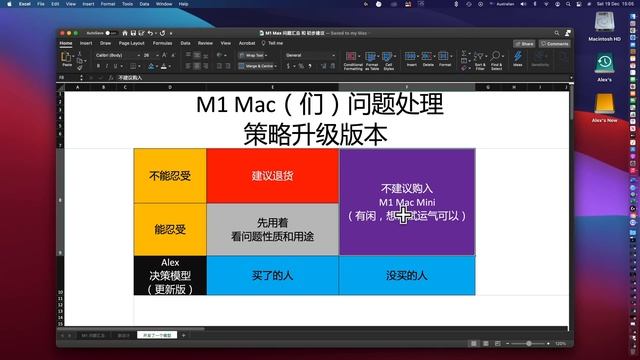Screen dimensions: 640x360
Task: Open the borders dropdown arrow
Action: coord(139,67)
